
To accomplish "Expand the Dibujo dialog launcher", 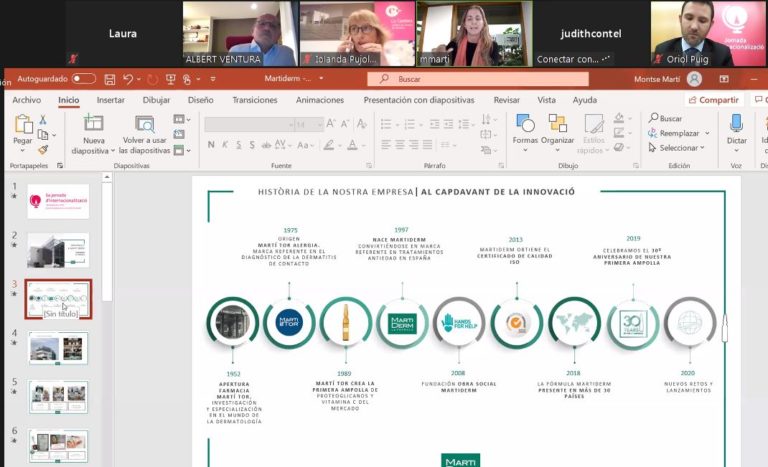I will coord(636,166).
